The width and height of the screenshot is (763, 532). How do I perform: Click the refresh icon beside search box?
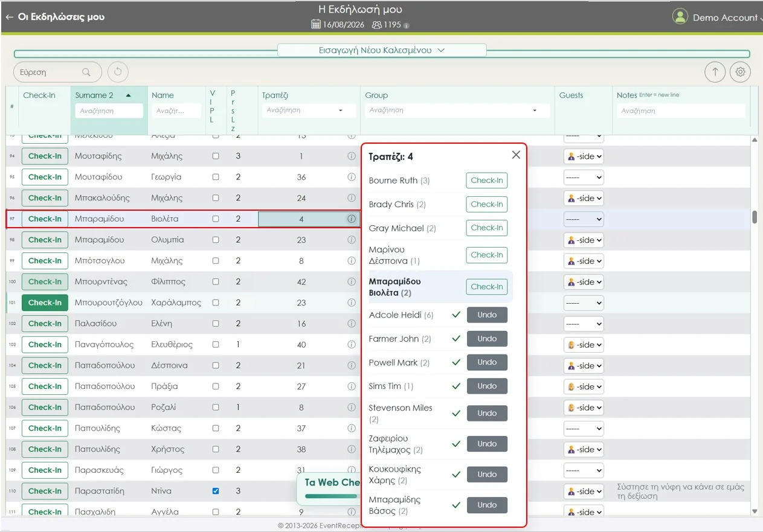click(118, 72)
